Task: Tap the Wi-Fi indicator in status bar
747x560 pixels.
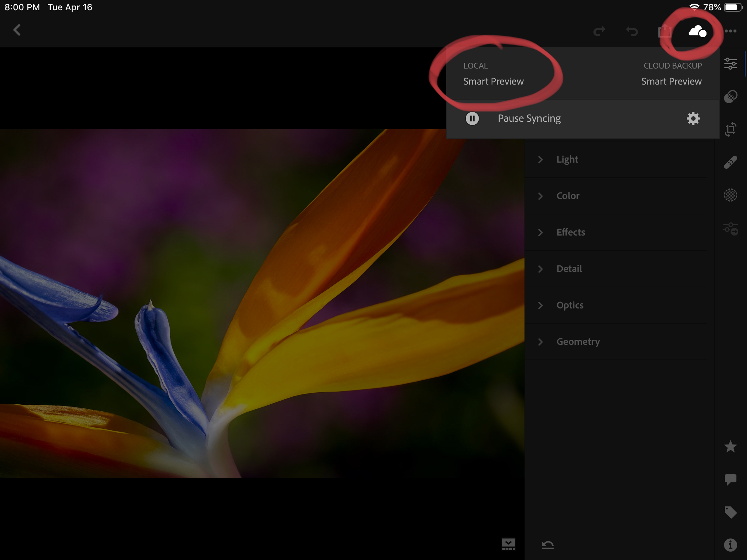Action: (x=694, y=7)
